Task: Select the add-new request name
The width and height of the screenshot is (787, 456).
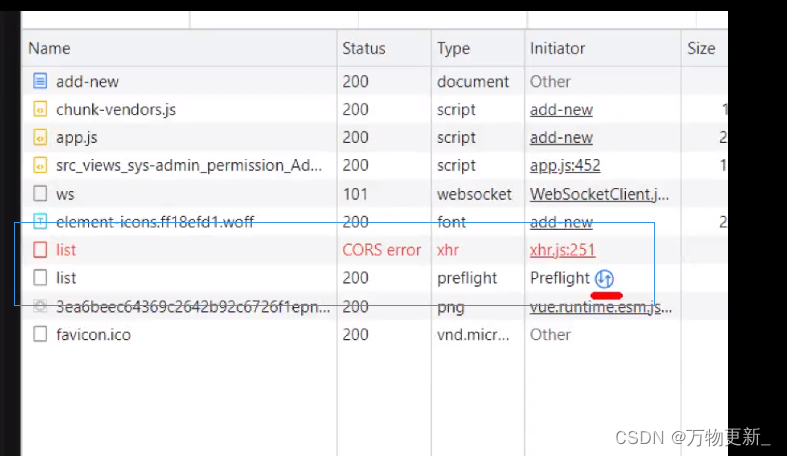Action: point(87,81)
